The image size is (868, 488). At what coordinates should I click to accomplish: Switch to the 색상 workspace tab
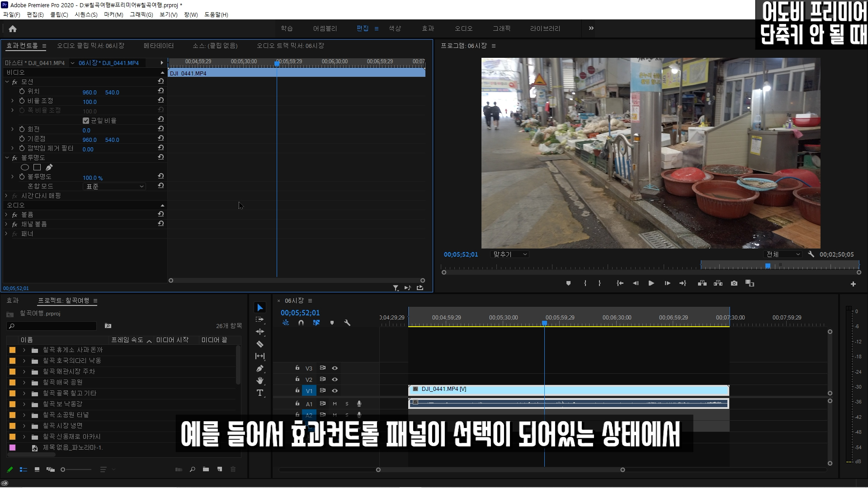tap(395, 28)
